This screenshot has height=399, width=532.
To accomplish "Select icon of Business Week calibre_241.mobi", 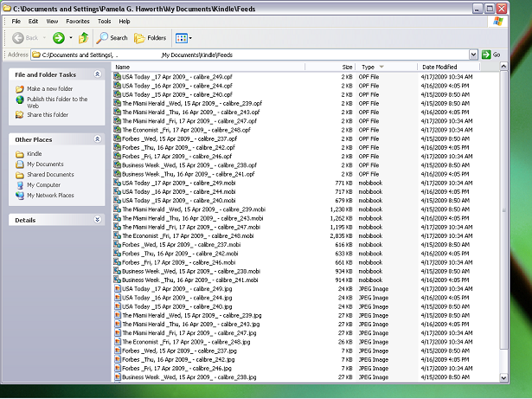I will 117,280.
